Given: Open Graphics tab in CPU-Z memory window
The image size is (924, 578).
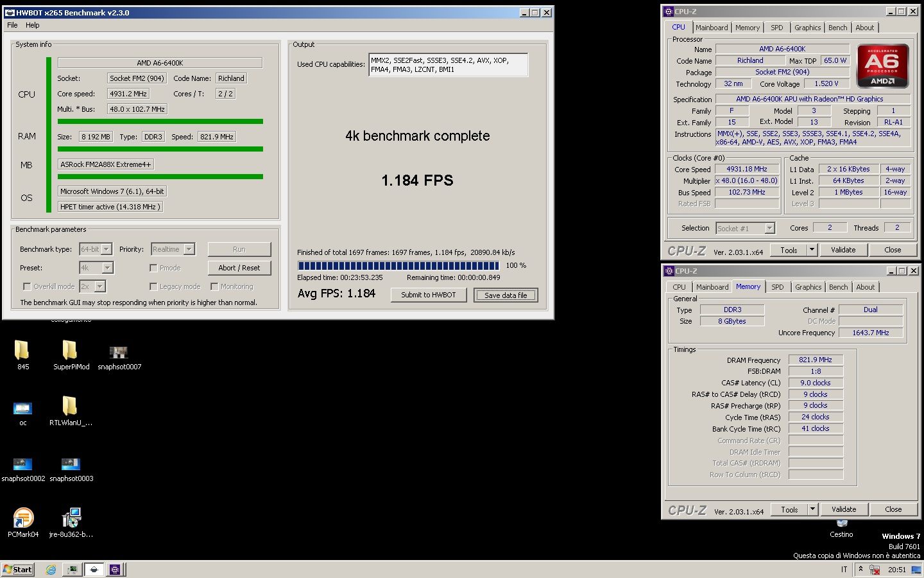Looking at the screenshot, I should pyautogui.click(x=809, y=287).
